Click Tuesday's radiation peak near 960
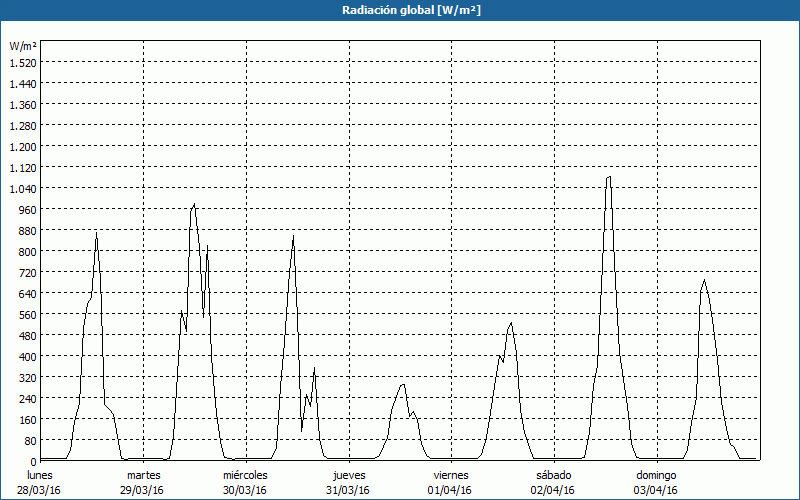The width and height of the screenshot is (800, 500). click(x=194, y=204)
